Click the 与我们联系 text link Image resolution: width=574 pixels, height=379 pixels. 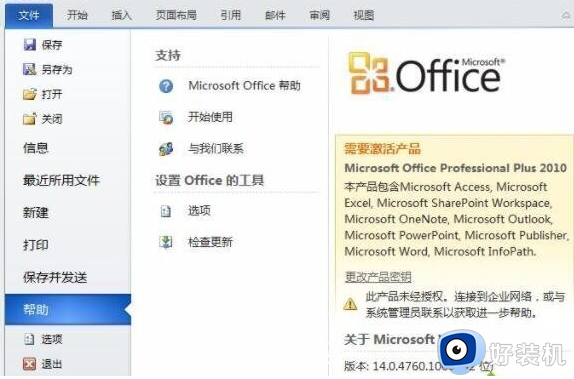click(216, 149)
